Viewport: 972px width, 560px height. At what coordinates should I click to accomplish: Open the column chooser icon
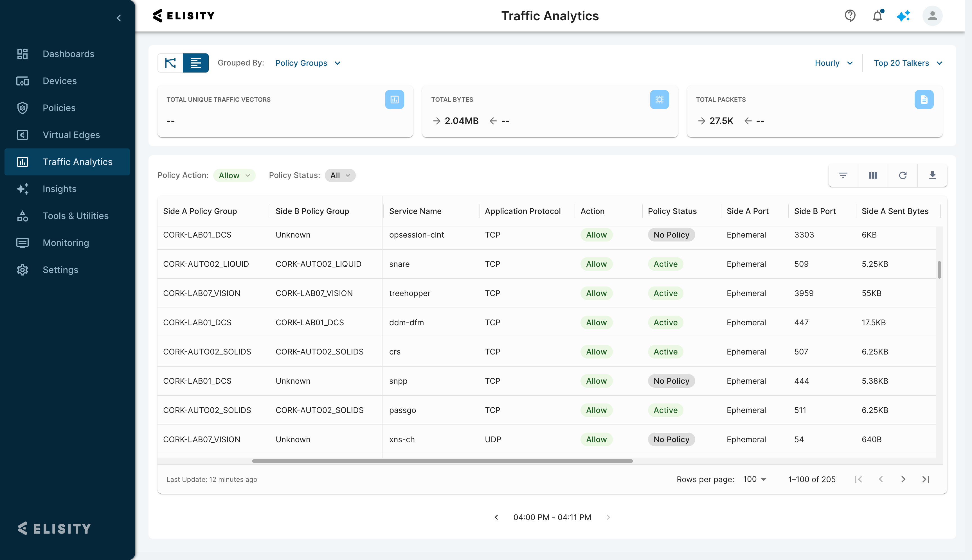tap(873, 175)
